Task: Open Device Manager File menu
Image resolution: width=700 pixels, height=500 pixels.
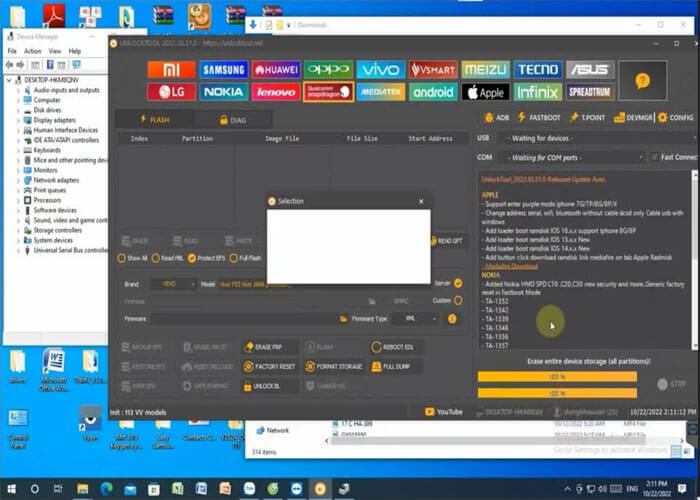Action: tap(12, 51)
